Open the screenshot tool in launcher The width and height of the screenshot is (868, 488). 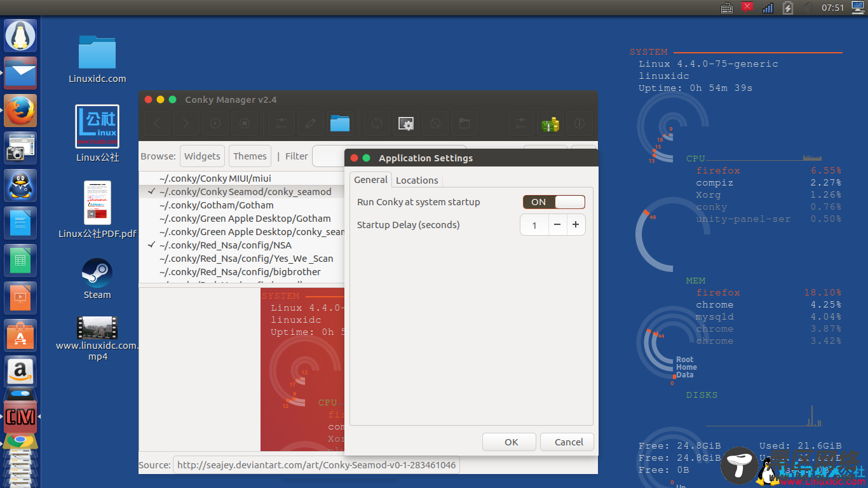pyautogui.click(x=21, y=148)
